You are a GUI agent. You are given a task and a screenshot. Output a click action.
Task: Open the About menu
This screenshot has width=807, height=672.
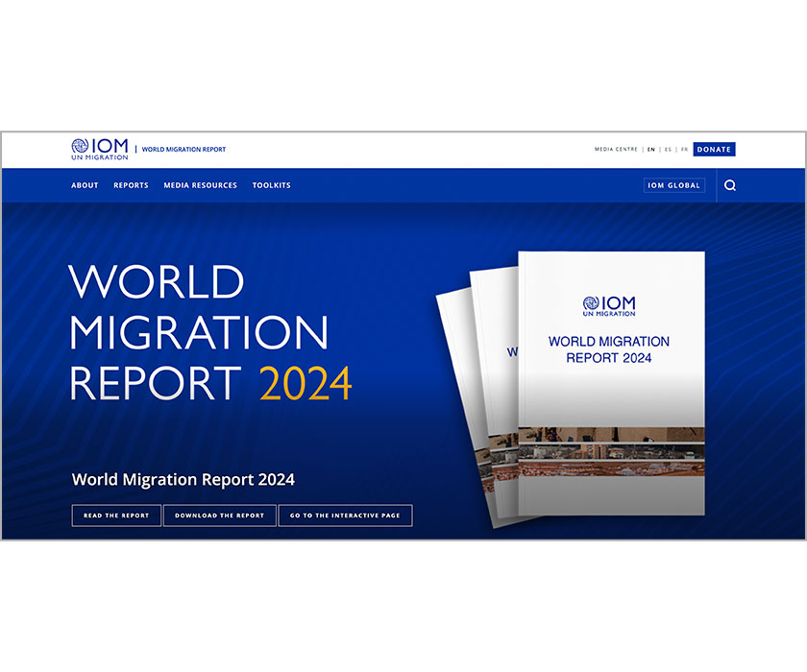pyautogui.click(x=85, y=185)
